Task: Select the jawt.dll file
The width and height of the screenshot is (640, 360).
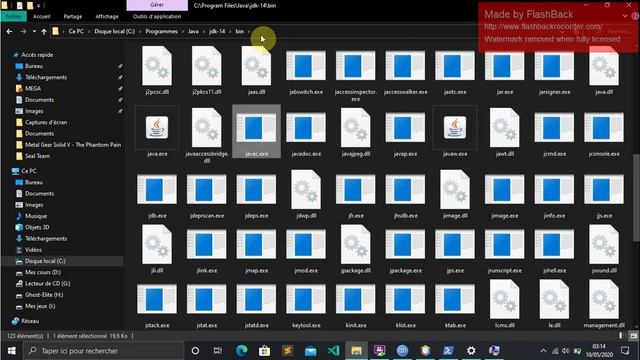Action: click(504, 132)
